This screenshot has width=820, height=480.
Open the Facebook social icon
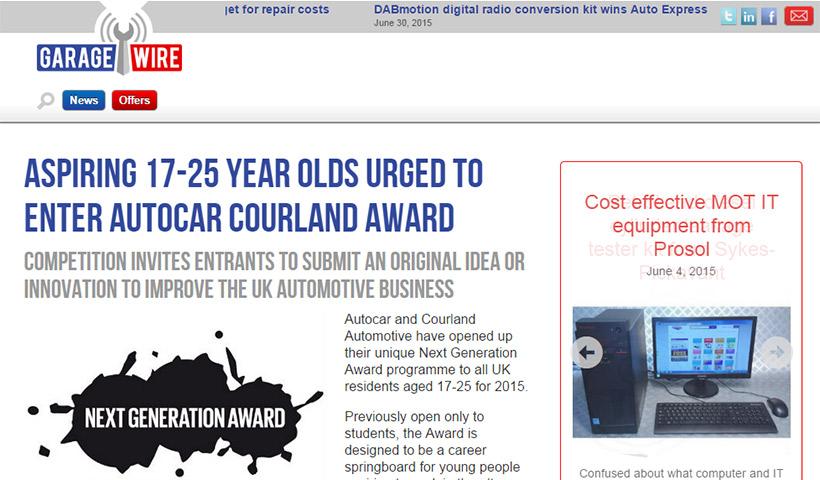pos(769,16)
